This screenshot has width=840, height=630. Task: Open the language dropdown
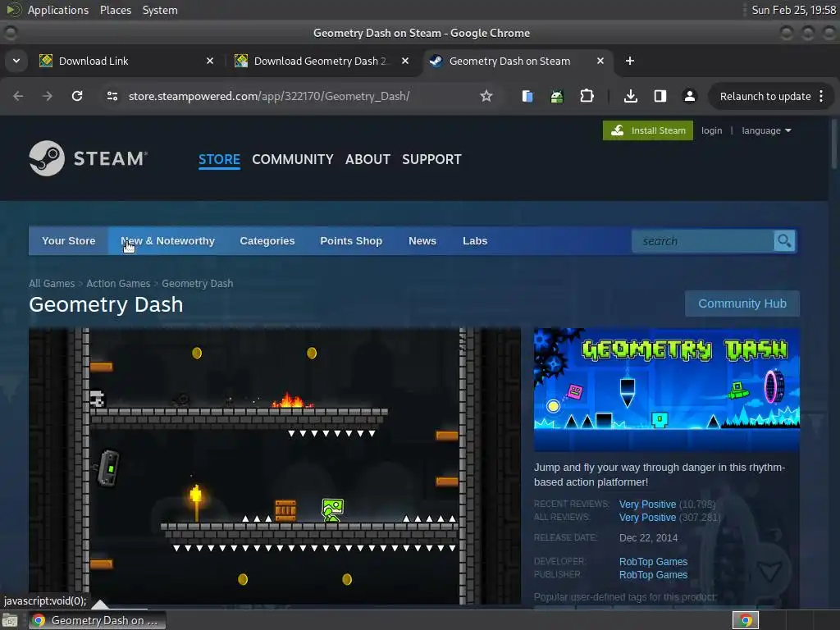(766, 130)
